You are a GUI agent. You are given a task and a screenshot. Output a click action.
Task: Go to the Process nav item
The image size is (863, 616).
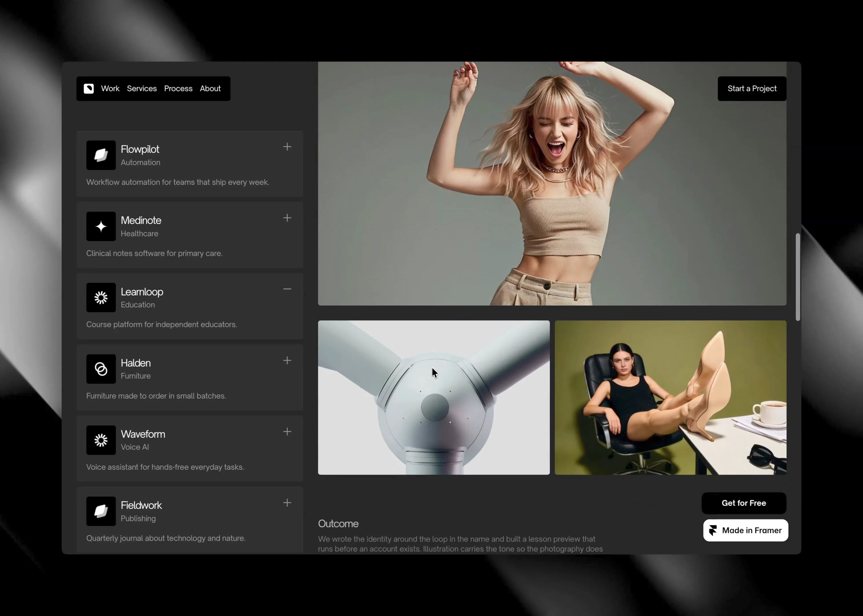pyautogui.click(x=178, y=89)
